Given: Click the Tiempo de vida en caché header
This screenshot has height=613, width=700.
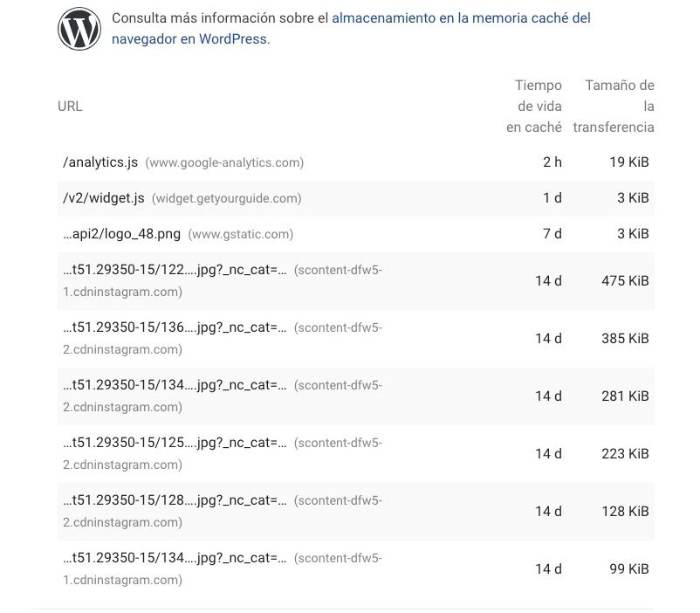Looking at the screenshot, I should point(534,107).
